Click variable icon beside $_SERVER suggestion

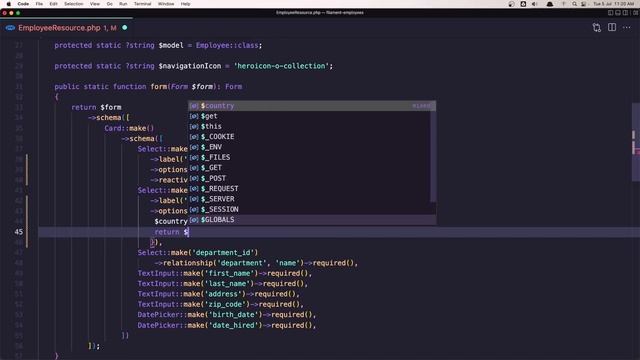pyautogui.click(x=194, y=199)
